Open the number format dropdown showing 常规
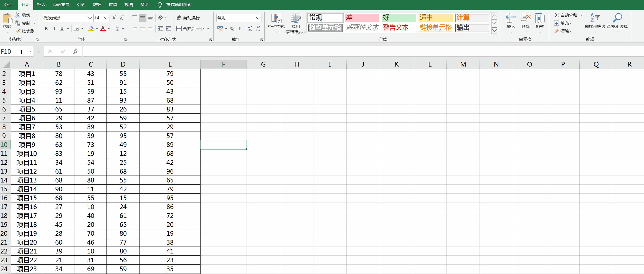The width and height of the screenshot is (644, 274). point(258,18)
